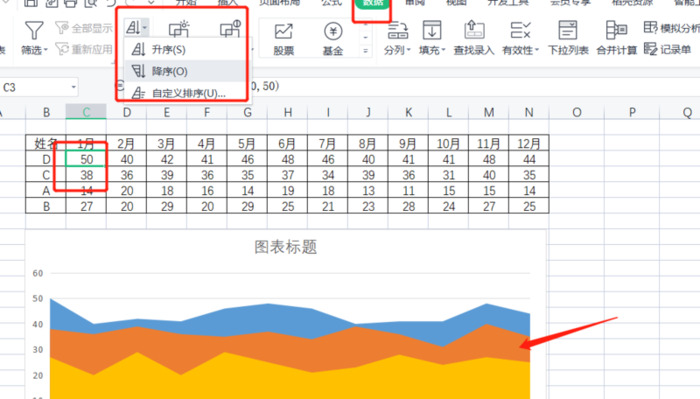Click the 姓名 header cell
The width and height of the screenshot is (700, 399).
pyautogui.click(x=46, y=143)
